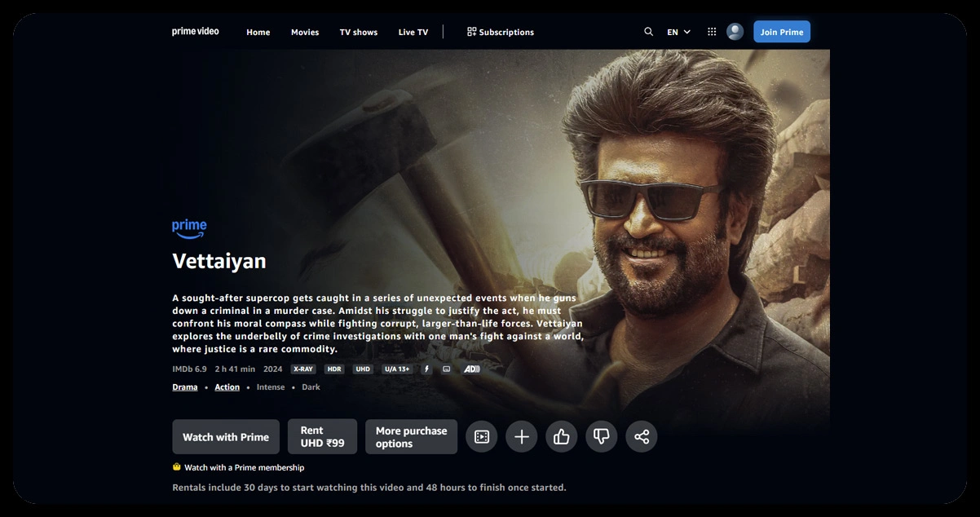The image size is (980, 517).
Task: Open More purchase options
Action: [x=411, y=437]
